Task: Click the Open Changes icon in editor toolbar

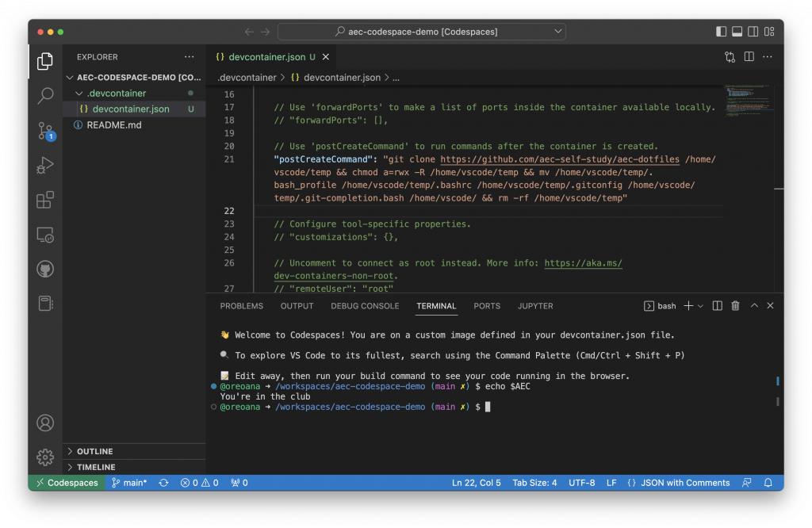Action: coord(730,57)
